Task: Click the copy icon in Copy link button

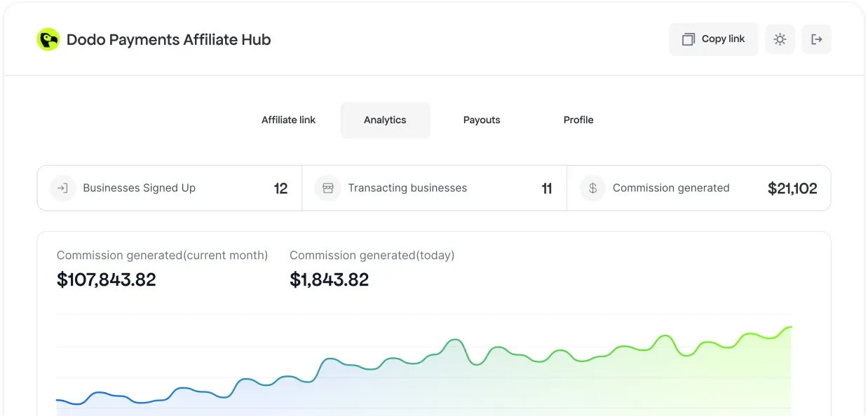Action: point(688,39)
